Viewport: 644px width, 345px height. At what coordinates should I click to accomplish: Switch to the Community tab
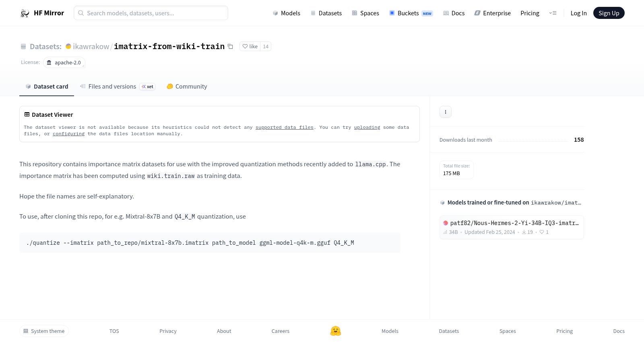pos(187,87)
